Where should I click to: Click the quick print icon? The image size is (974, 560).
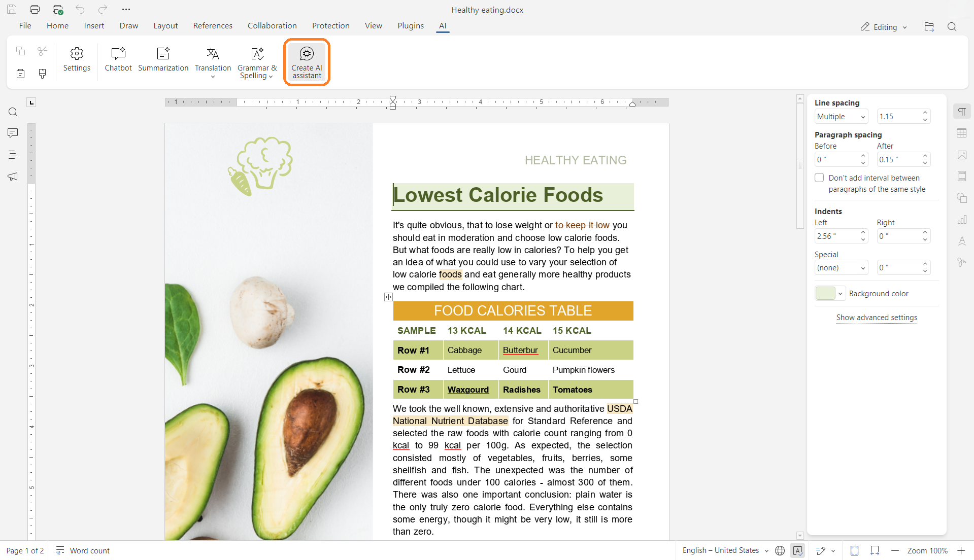click(x=57, y=10)
